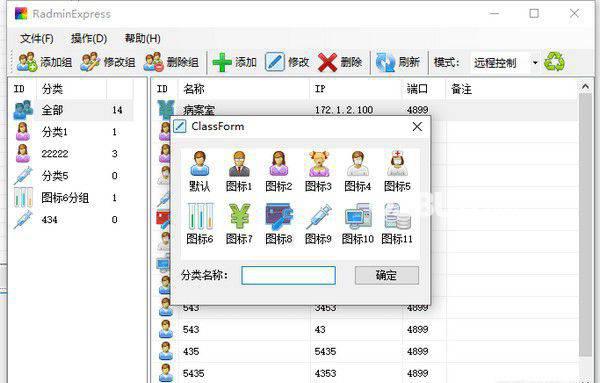
Task: Click the 修改组 edit group icon
Action: pyautogui.click(x=90, y=62)
